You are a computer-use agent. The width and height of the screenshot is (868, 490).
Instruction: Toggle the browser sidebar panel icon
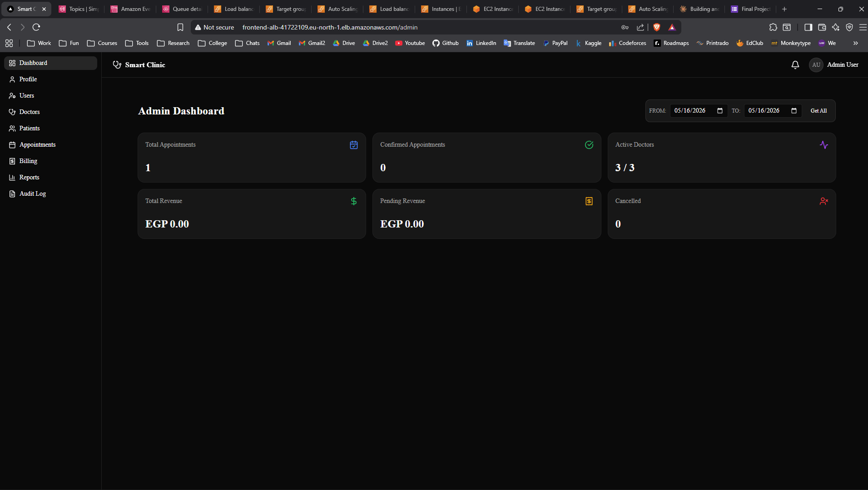pyautogui.click(x=808, y=27)
